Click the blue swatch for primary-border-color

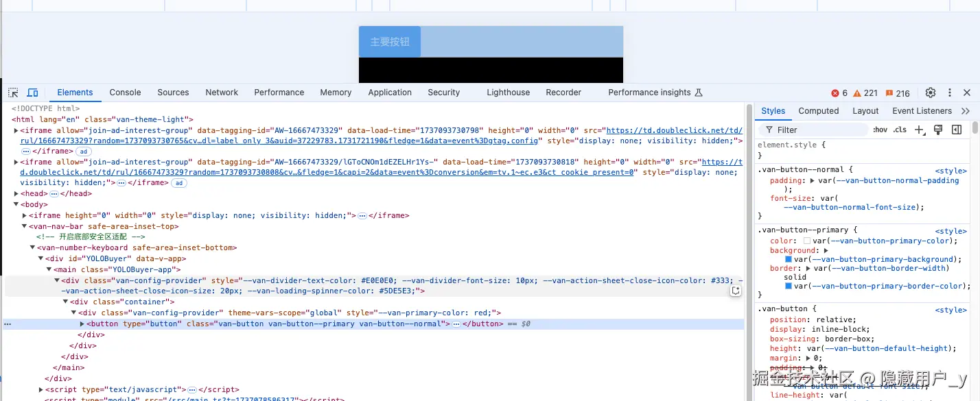(x=789, y=286)
